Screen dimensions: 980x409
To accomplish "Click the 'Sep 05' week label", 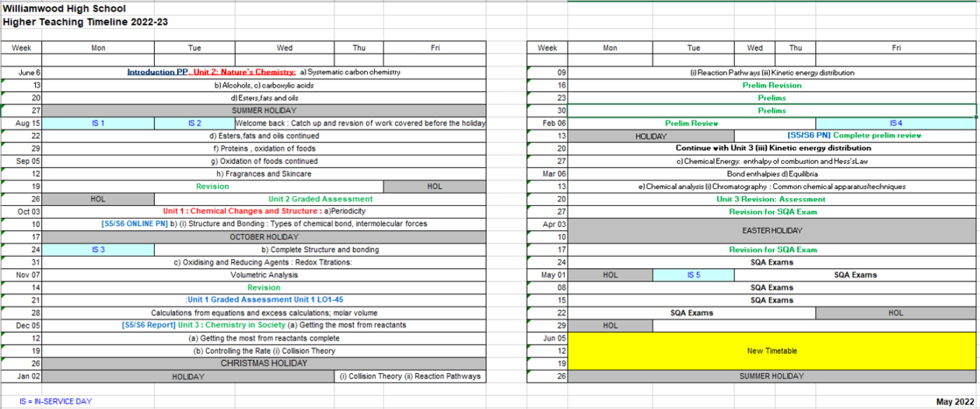I will tap(22, 161).
